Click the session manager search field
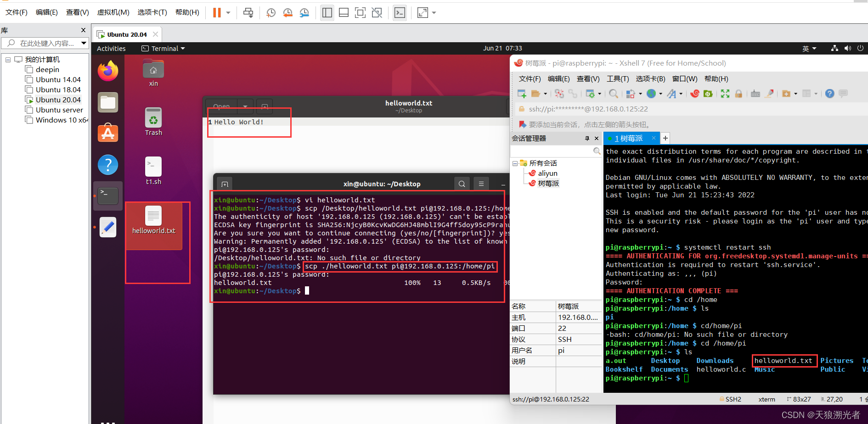The image size is (868, 424). pos(556,151)
